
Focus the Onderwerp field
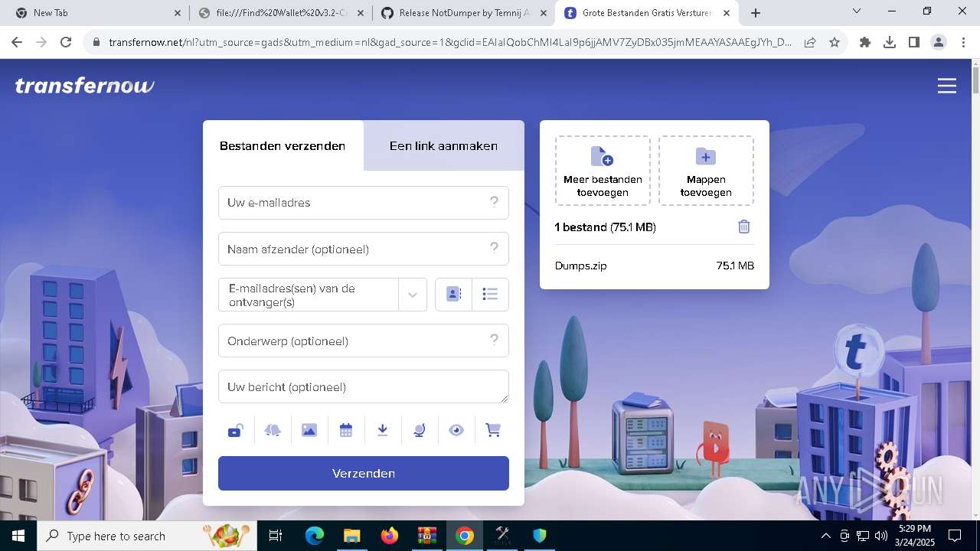pos(364,341)
